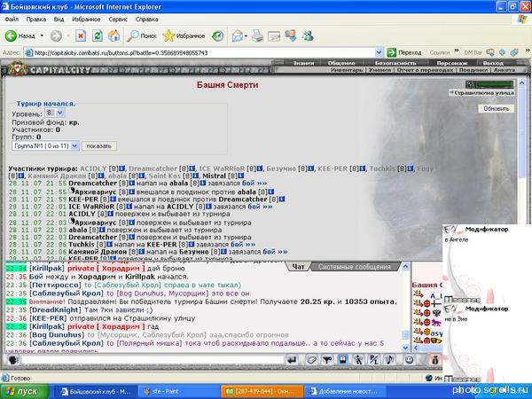Click the Обновить refresh button
532x399 pixels.
[x=496, y=108]
